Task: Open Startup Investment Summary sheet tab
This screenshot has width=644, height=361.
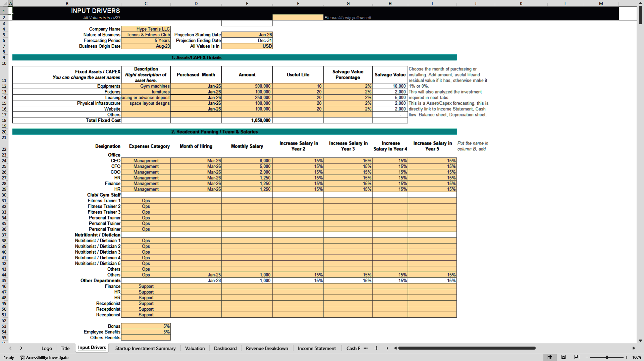Action: (x=145, y=348)
